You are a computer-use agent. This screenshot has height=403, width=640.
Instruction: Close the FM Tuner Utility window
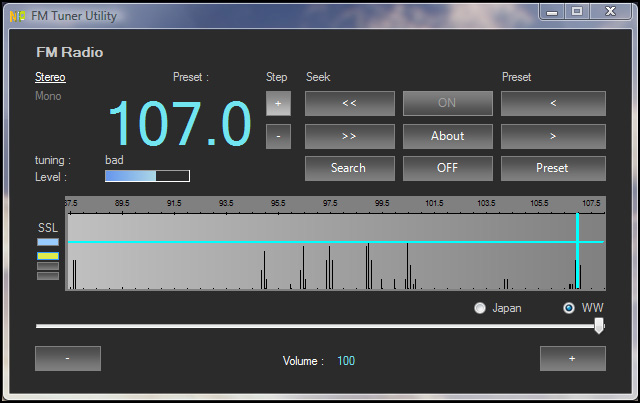pyautogui.click(x=610, y=12)
